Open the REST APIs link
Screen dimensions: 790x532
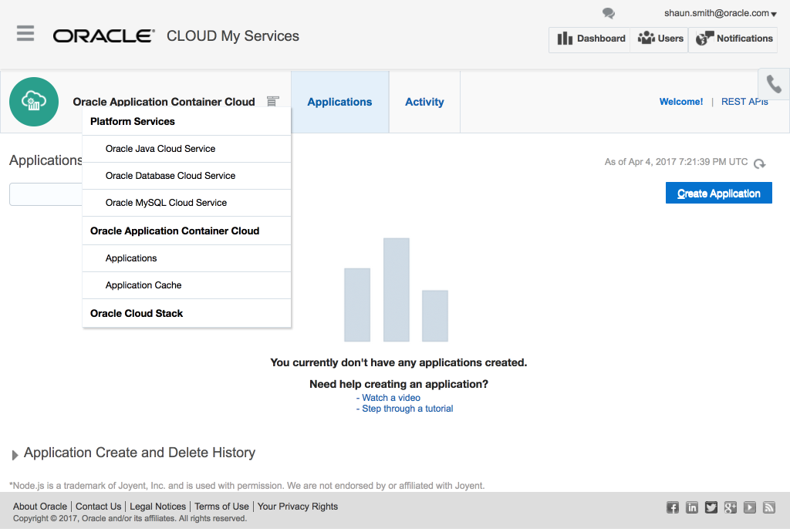pyautogui.click(x=744, y=102)
